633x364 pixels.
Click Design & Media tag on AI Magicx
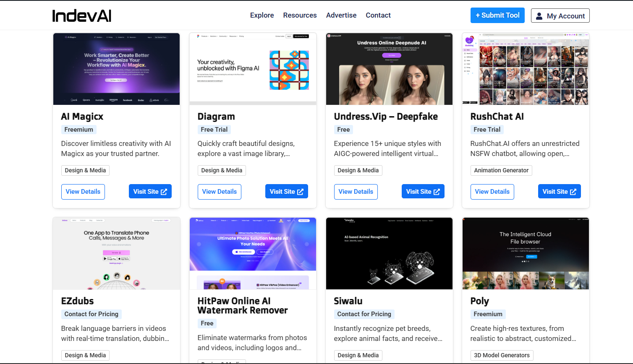pyautogui.click(x=86, y=170)
